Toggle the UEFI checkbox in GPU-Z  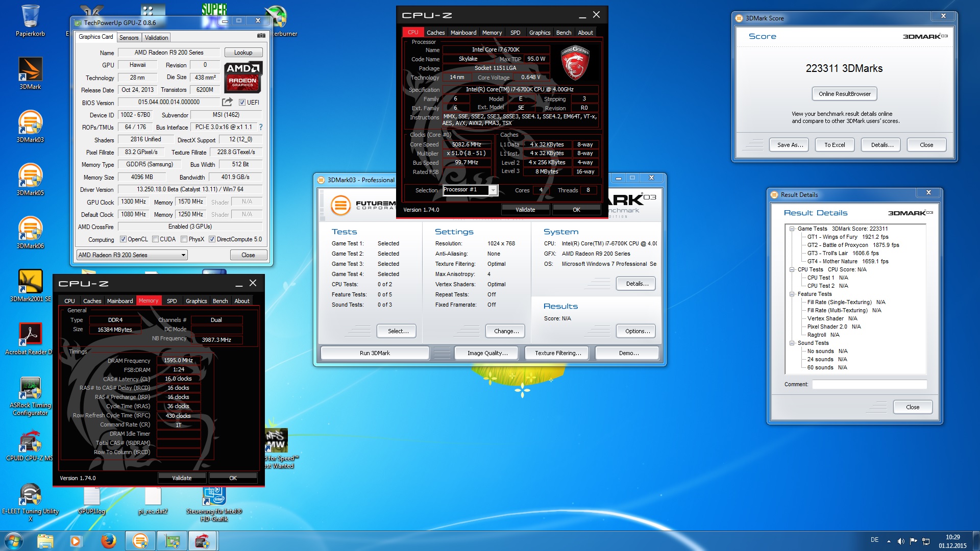click(x=242, y=103)
